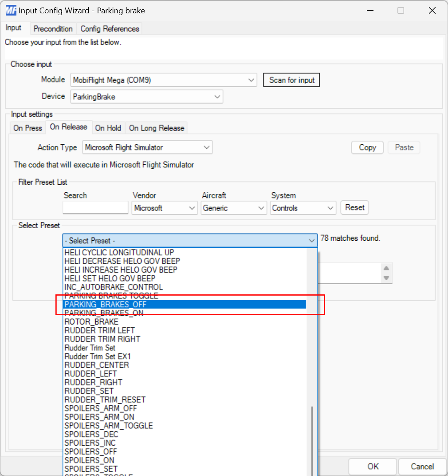Viewport: 448px width, 476px height.
Task: Click the Scan for input button
Action: [x=291, y=80]
